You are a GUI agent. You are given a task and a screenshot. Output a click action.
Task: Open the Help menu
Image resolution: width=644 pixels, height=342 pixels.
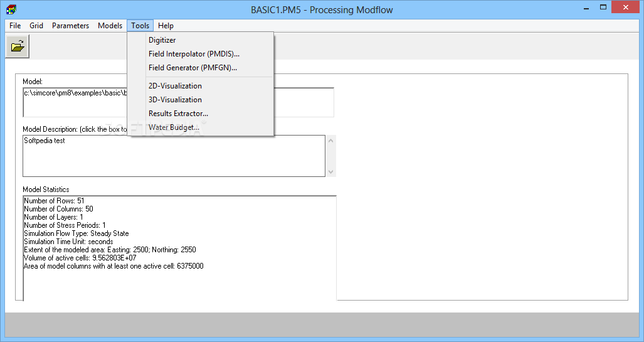[x=166, y=26]
